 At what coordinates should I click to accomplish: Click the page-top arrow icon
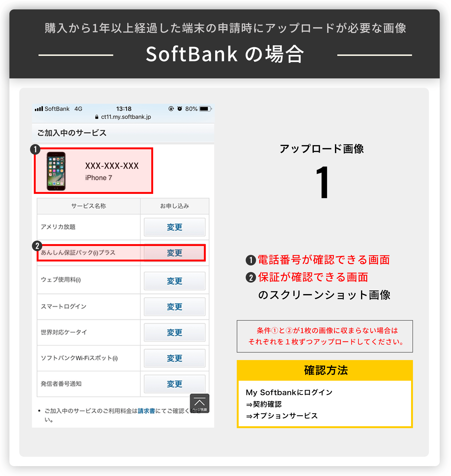[x=199, y=403]
